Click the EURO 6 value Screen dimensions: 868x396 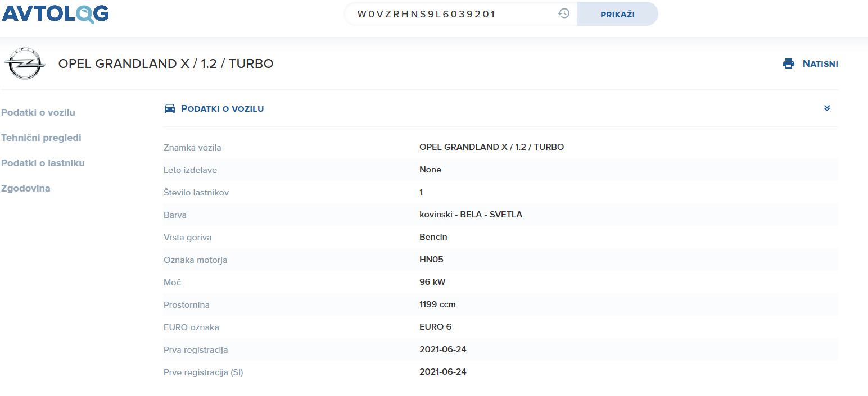(435, 327)
